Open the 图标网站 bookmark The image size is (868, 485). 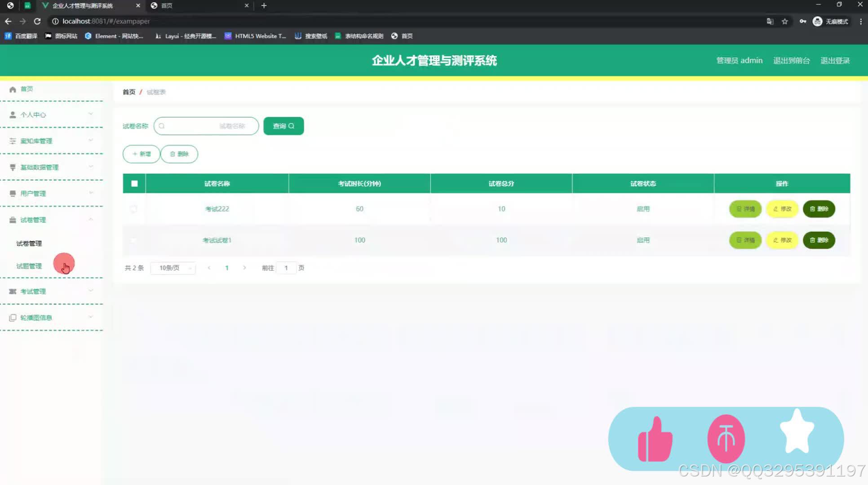tap(61, 36)
